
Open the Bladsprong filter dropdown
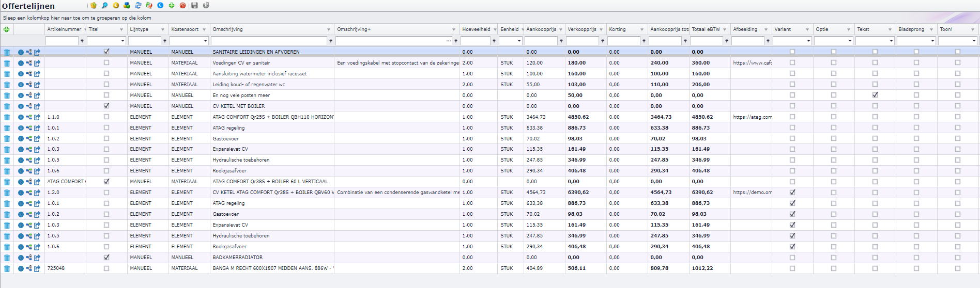932,41
